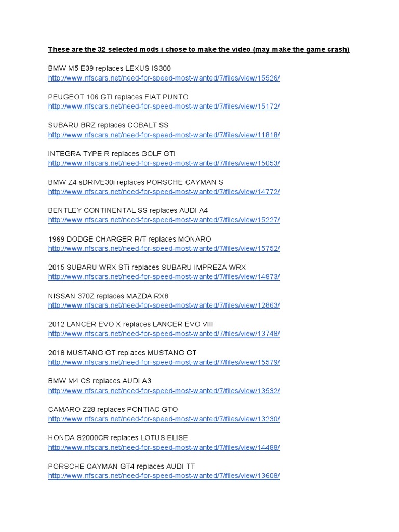Screen dimensions: 399x532
Task: Click the Integra Type R link ending 15053
Action: tap(164, 163)
